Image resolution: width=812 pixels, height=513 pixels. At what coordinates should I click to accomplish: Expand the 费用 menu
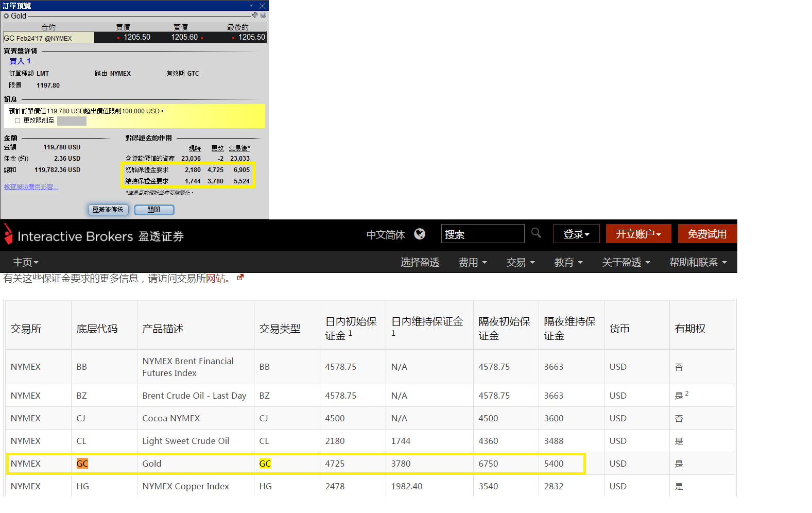[473, 262]
